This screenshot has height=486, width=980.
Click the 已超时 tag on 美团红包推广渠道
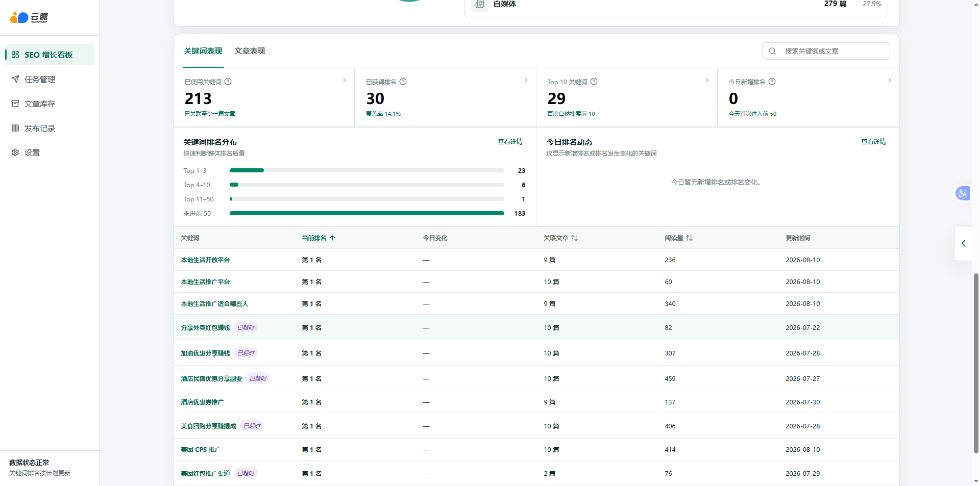coord(246,473)
